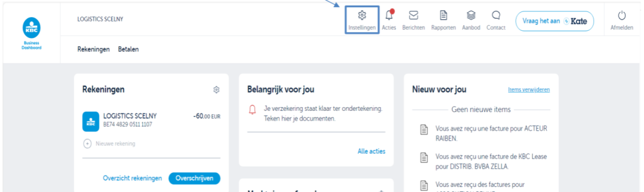Open the Aanbod layers icon
This screenshot has width=644, height=192.
click(471, 15)
